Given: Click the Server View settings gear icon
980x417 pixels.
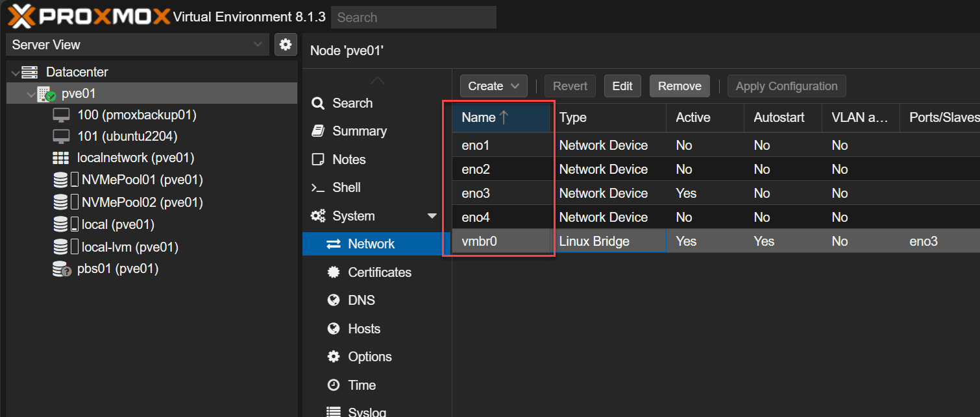Looking at the screenshot, I should [x=285, y=44].
